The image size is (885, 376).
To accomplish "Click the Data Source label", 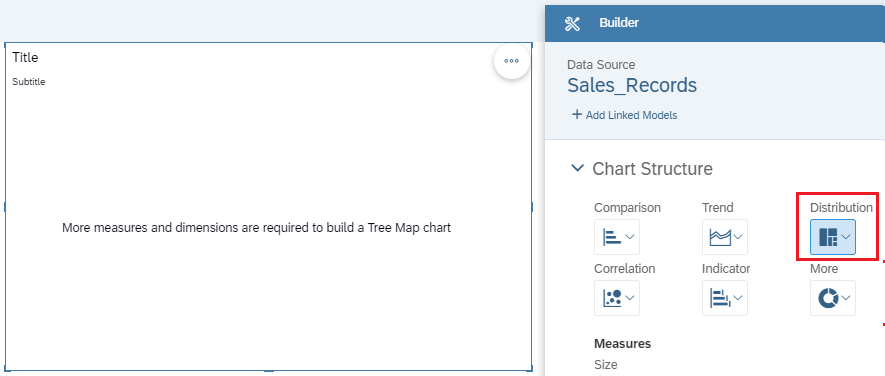I will click(x=601, y=65).
